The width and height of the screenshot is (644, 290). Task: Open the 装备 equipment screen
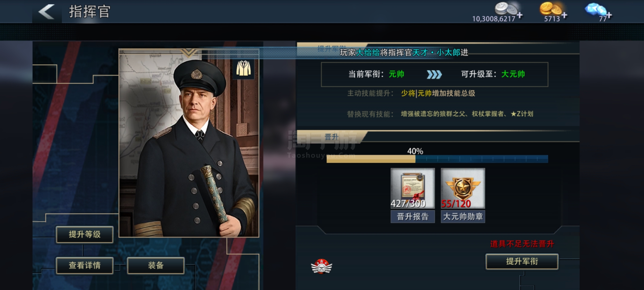point(156,266)
